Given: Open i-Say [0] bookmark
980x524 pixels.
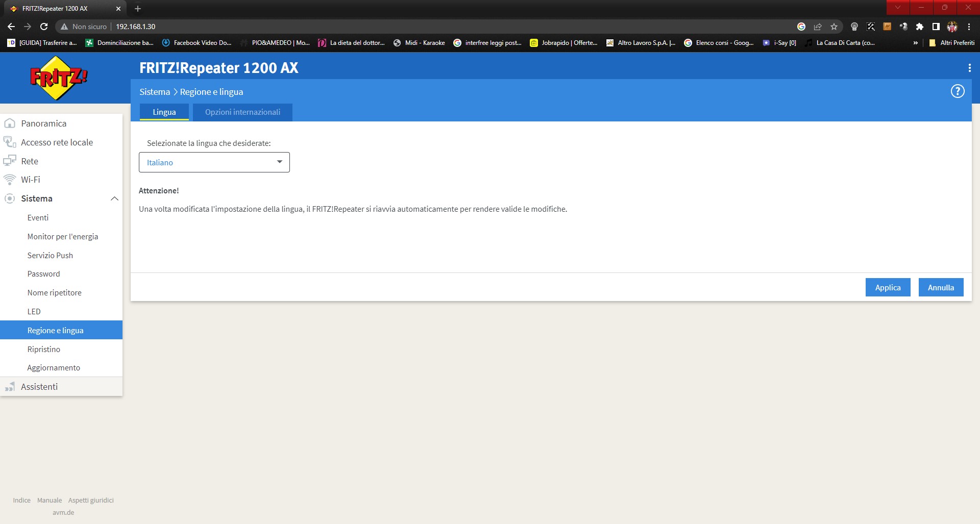Looking at the screenshot, I should (779, 43).
